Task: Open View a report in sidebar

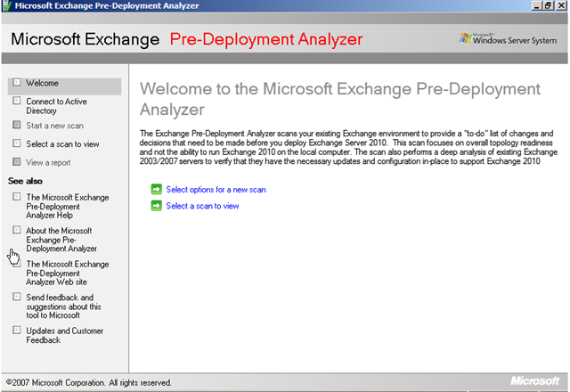Action: [48, 162]
